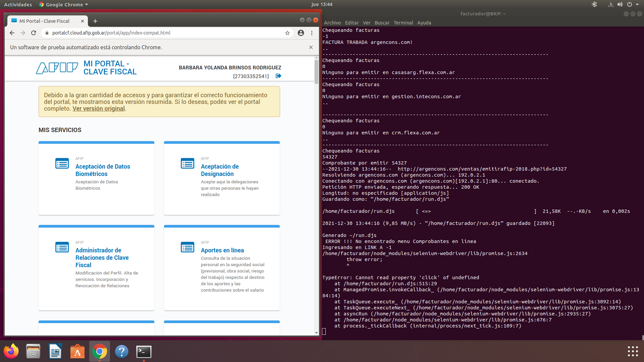
Task: Open the terminal Editar menu
Action: tap(352, 23)
